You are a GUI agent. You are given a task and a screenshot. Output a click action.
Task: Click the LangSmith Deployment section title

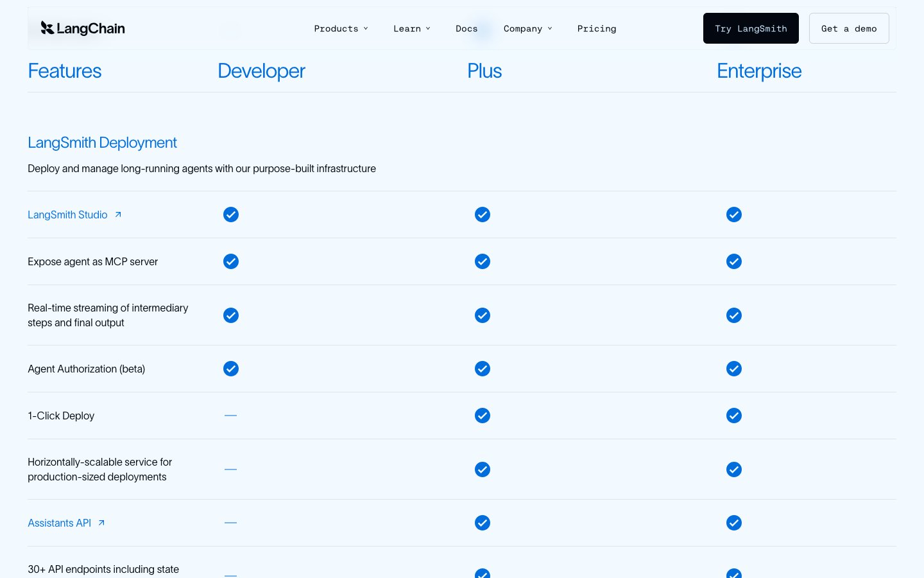pos(102,143)
